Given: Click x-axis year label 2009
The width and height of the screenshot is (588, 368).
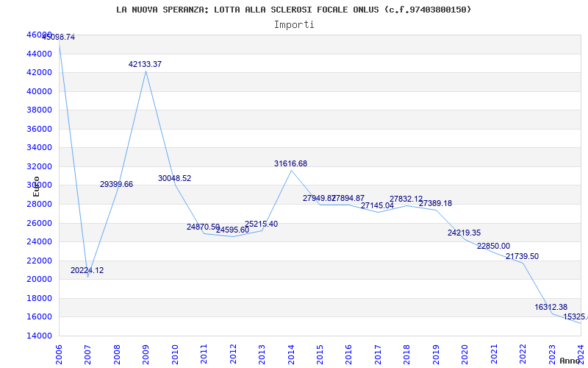Looking at the screenshot, I should point(146,355).
